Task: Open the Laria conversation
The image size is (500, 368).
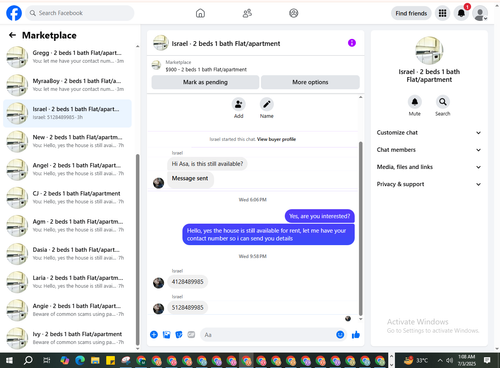Action: point(67,282)
